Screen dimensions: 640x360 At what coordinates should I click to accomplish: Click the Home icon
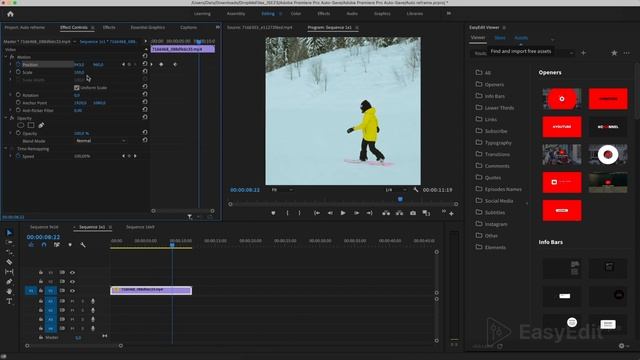point(10,14)
